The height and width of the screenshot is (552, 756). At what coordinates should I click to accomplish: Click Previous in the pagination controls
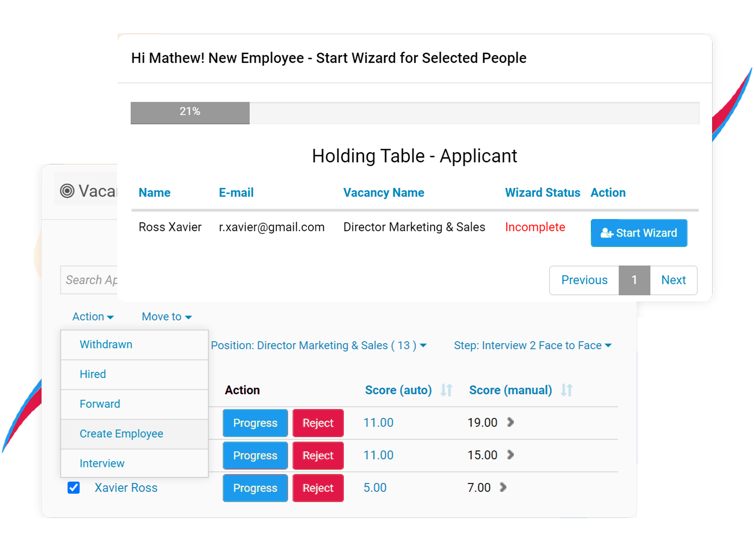click(584, 280)
